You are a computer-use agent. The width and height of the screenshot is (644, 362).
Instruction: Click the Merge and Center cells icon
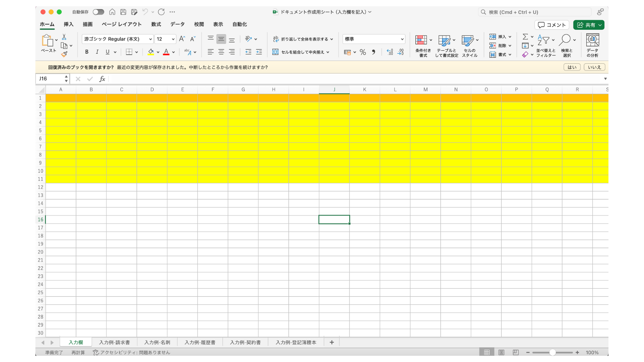point(275,52)
